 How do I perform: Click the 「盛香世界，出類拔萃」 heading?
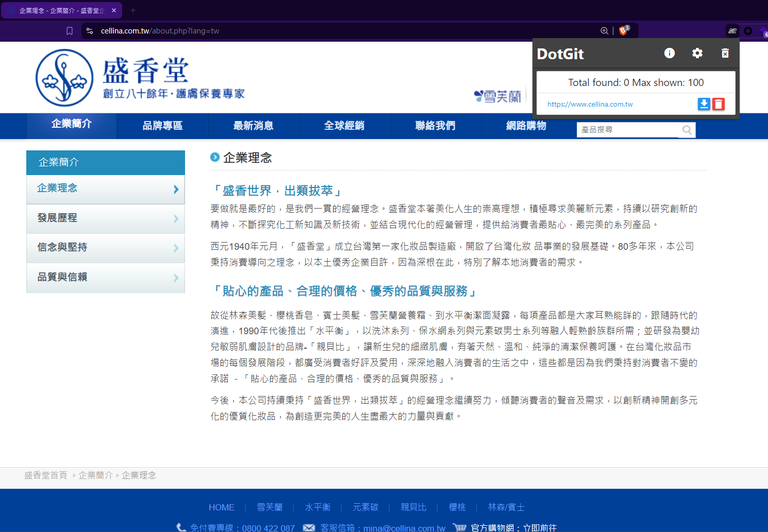[x=277, y=191]
